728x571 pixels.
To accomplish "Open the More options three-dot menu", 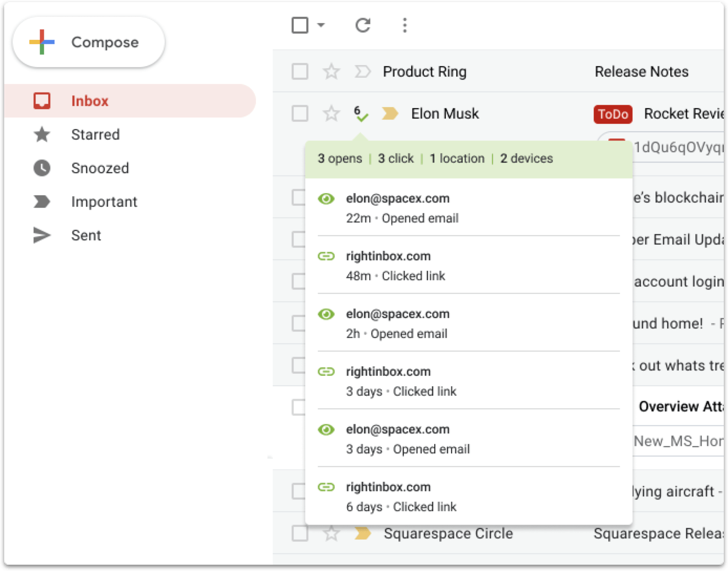I will 404,25.
